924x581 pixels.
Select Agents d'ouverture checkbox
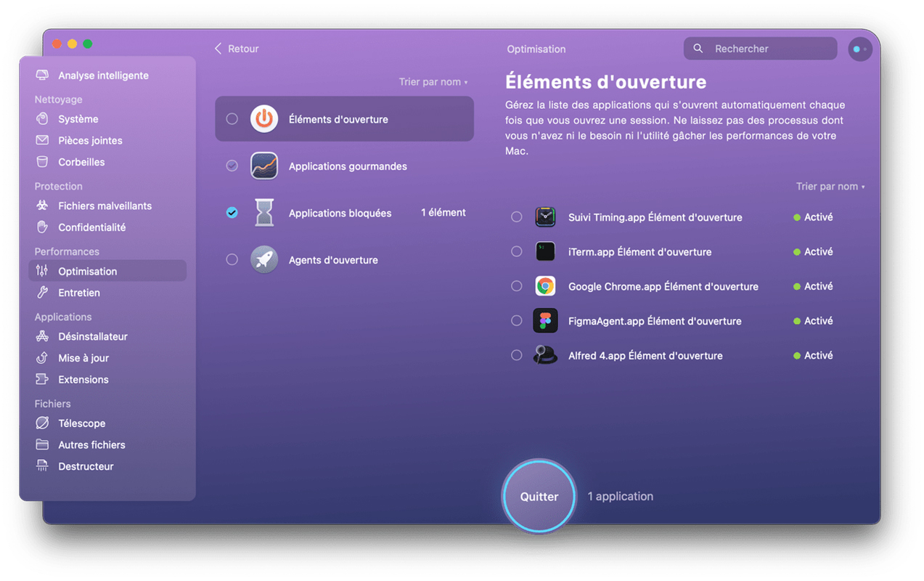pyautogui.click(x=232, y=259)
